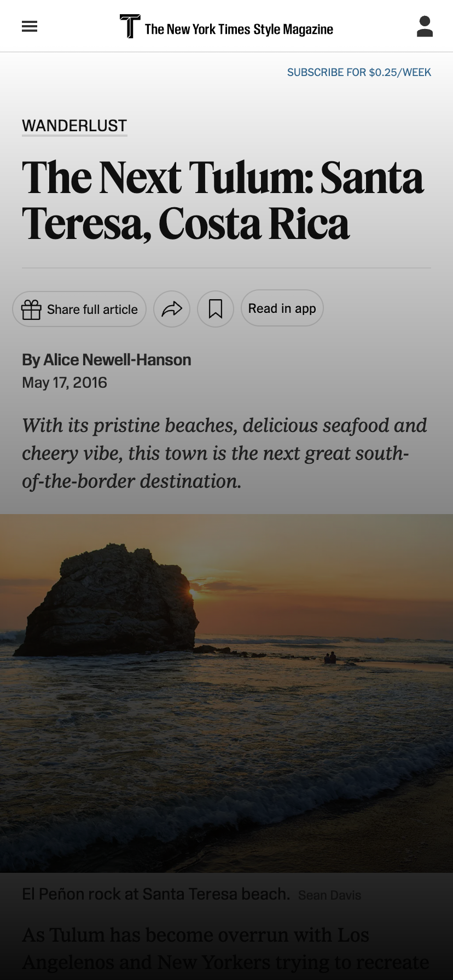Open the WANDERLUST section link
This screenshot has width=453, height=980.
[74, 126]
